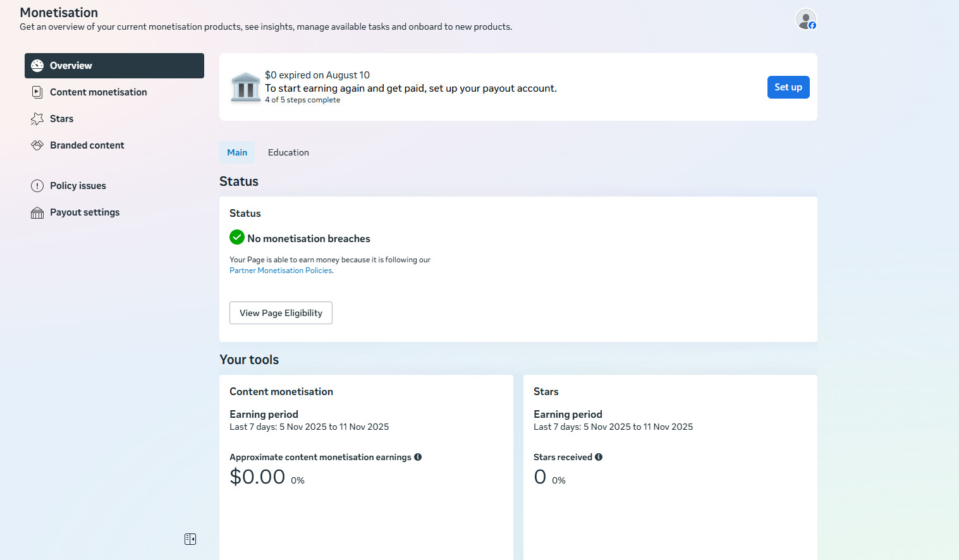
Task: Click the Stars icon in sidebar
Action: [37, 119]
